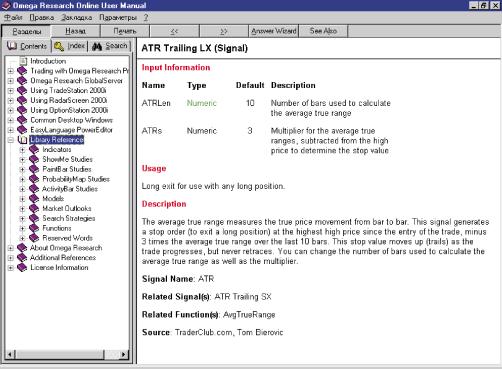The height and width of the screenshot is (369, 502).
Task: Switch to the Search tab
Action: click(110, 46)
